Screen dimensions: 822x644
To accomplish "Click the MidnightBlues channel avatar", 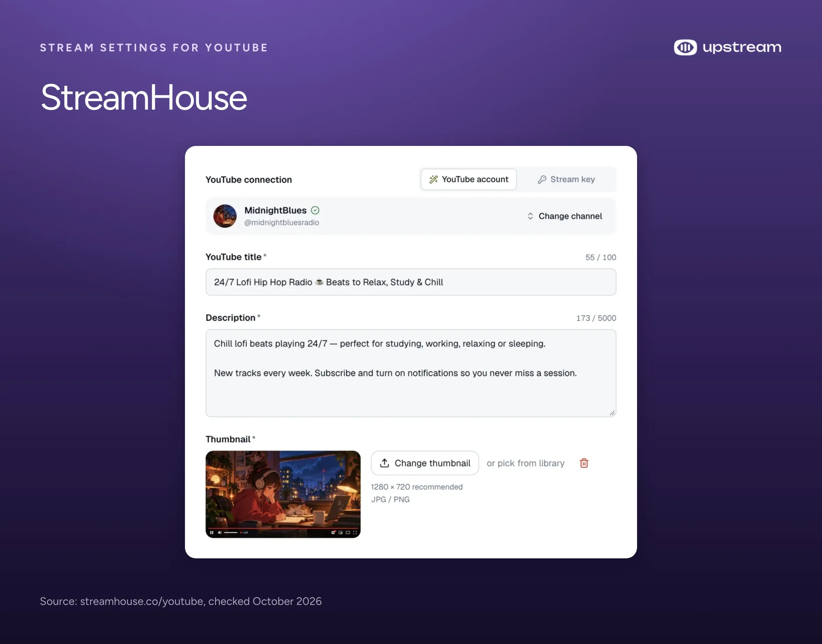I will coord(225,216).
